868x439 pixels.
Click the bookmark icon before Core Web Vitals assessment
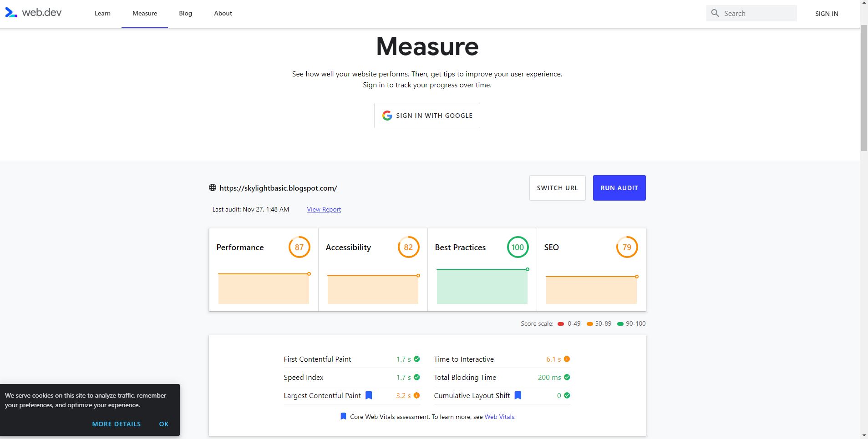(x=344, y=416)
